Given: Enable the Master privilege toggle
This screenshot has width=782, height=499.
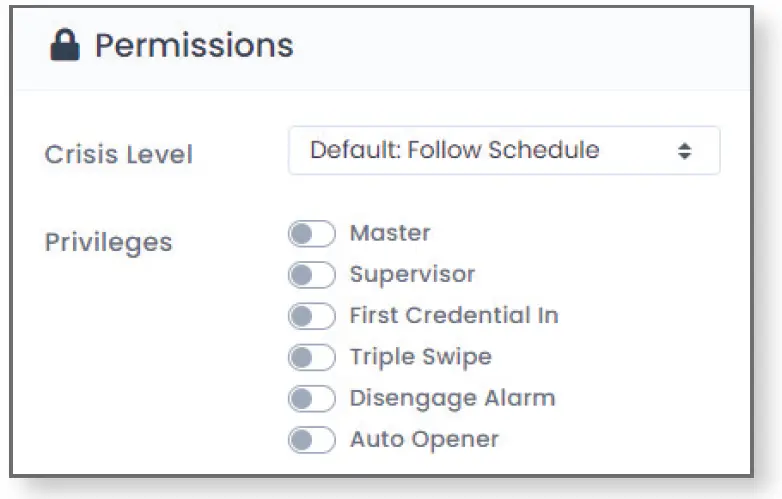Looking at the screenshot, I should (311, 235).
